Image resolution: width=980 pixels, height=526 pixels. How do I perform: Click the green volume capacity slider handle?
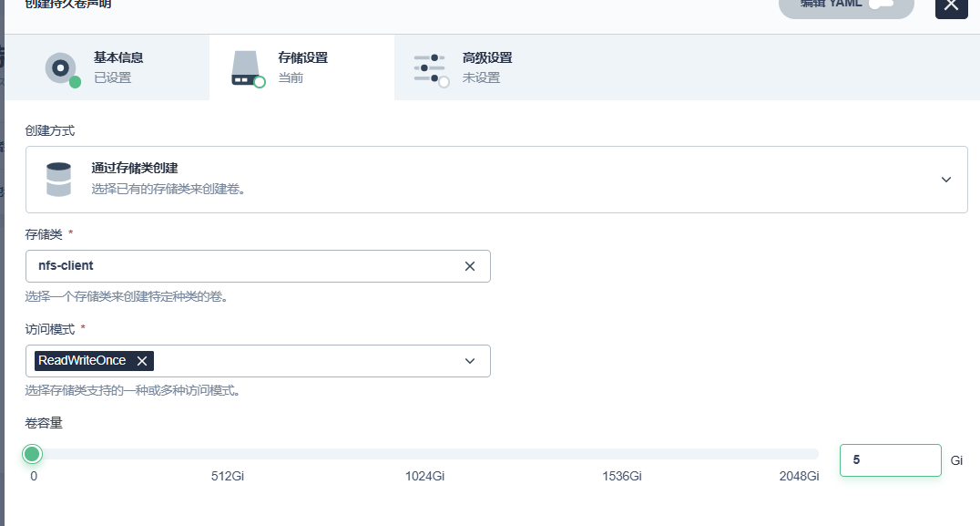(33, 454)
